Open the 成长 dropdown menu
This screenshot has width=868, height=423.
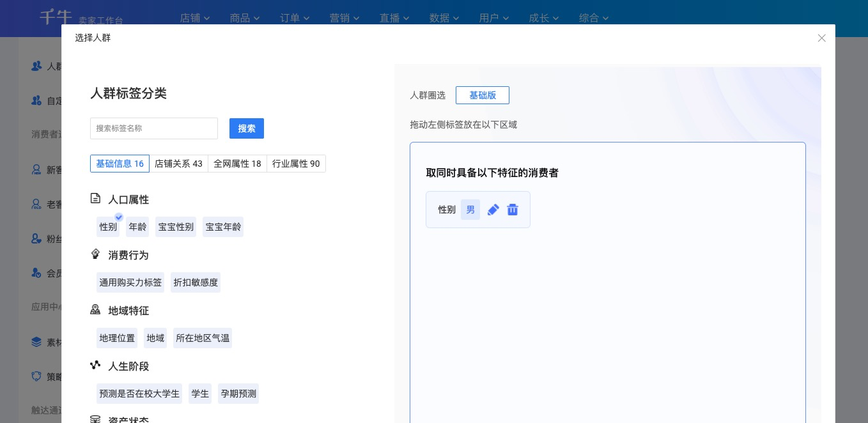(x=544, y=18)
